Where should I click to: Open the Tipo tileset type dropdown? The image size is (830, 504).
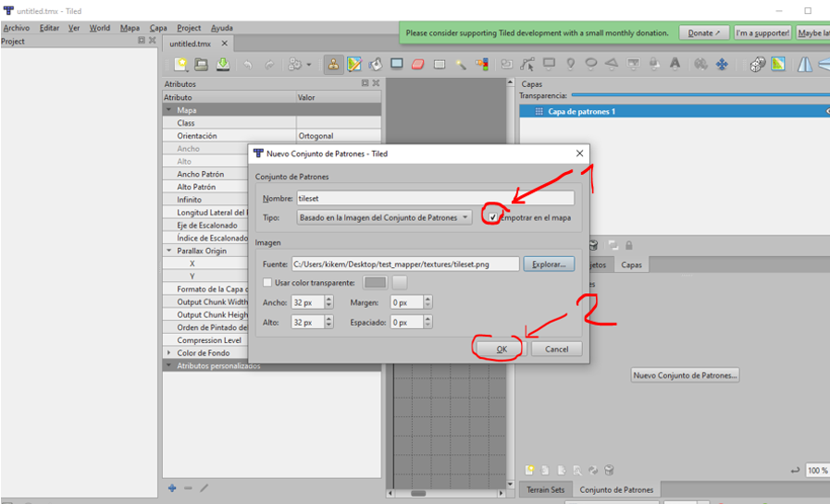[x=384, y=217]
